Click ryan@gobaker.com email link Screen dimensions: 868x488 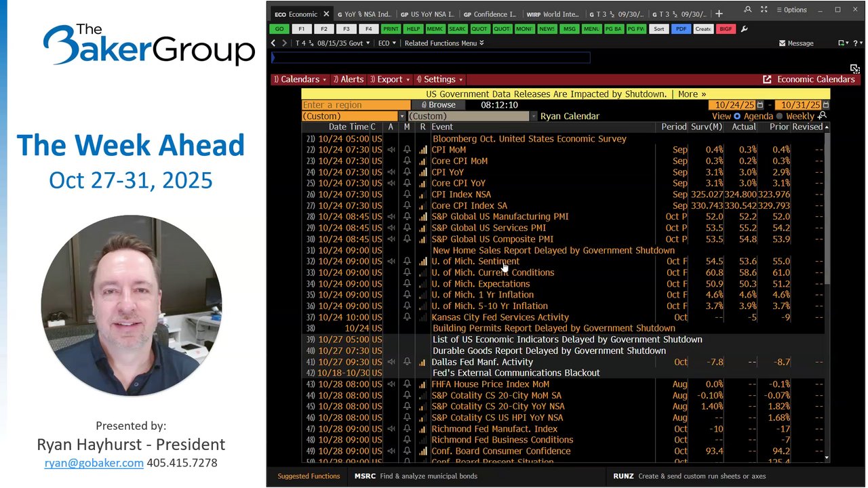point(94,463)
